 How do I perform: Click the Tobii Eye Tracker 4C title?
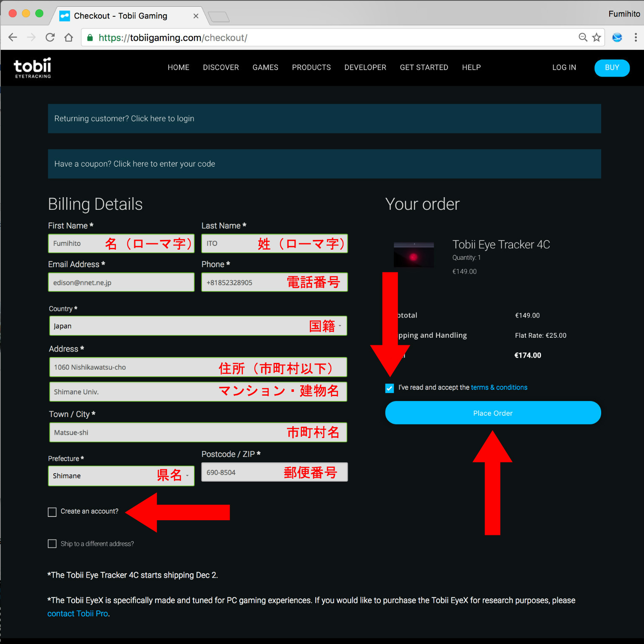pyautogui.click(x=501, y=245)
